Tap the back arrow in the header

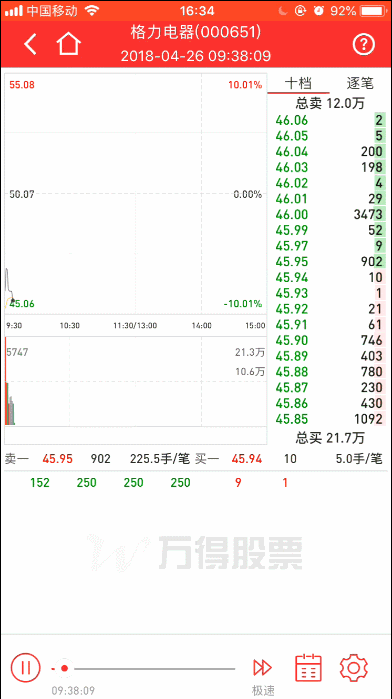30,44
